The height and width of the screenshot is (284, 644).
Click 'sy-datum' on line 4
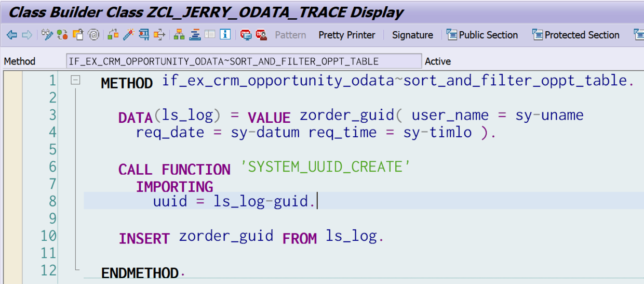[265, 133]
